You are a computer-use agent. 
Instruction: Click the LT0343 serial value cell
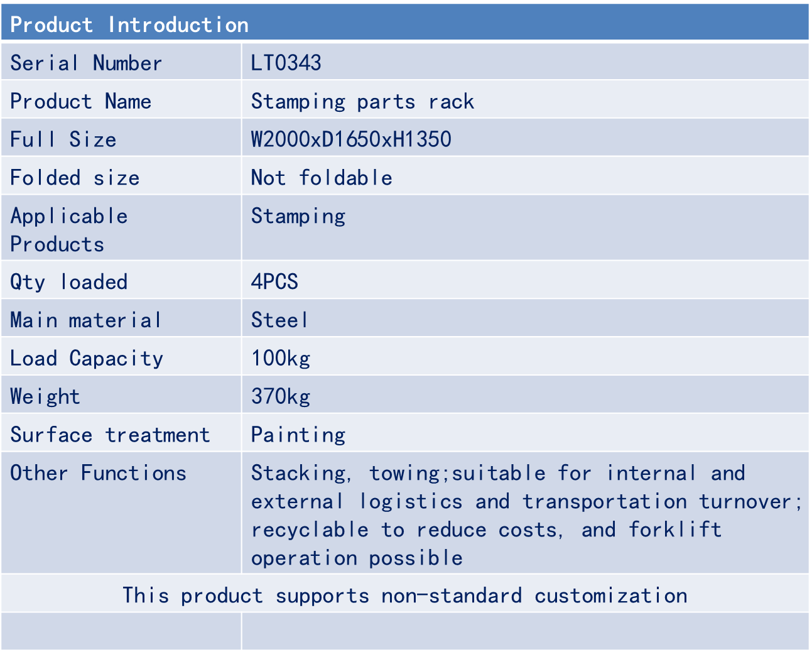point(286,63)
